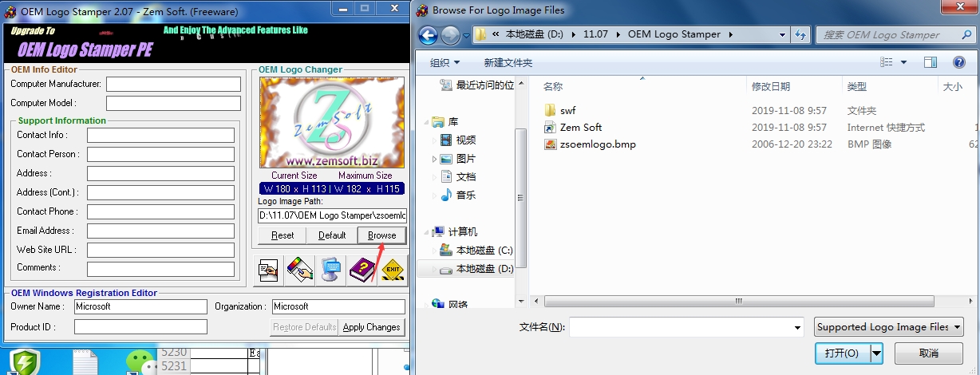Click the Reset button in Logo Changer
The height and width of the screenshot is (375, 980).
coord(283,235)
